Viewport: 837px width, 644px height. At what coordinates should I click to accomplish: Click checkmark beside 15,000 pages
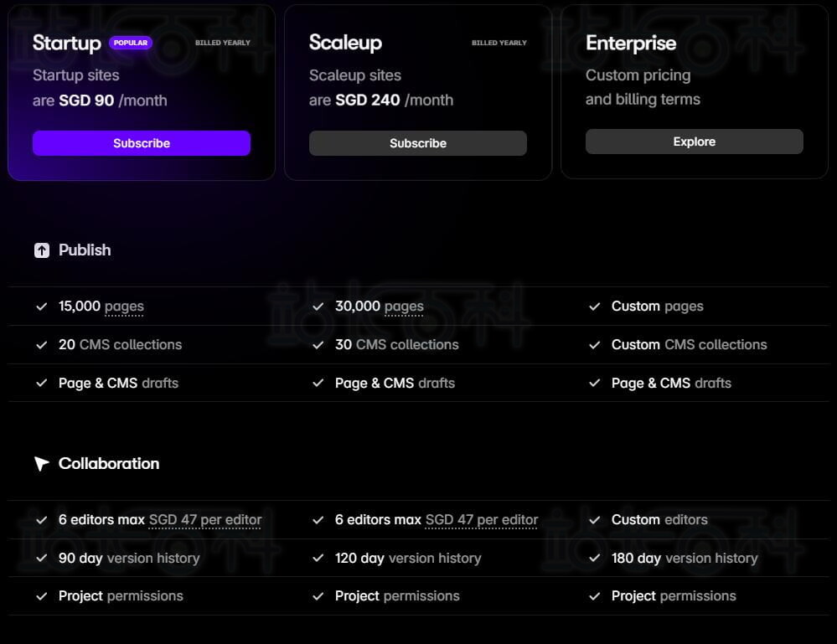tap(42, 307)
